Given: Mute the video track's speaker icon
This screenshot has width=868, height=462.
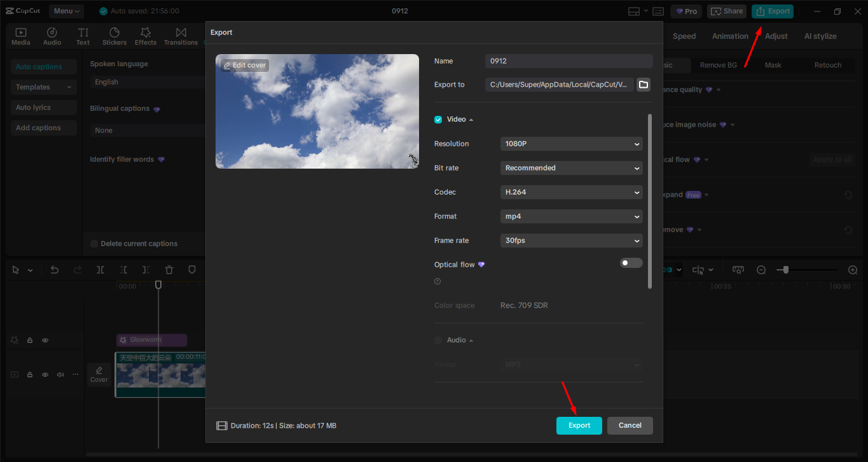Looking at the screenshot, I should coord(60,374).
